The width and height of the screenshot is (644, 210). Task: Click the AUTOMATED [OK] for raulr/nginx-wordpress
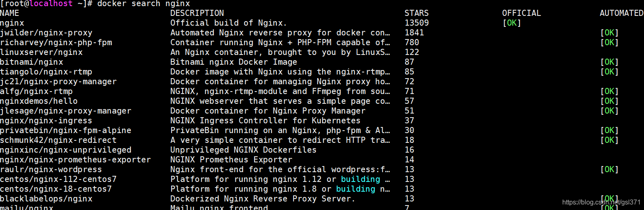click(609, 169)
